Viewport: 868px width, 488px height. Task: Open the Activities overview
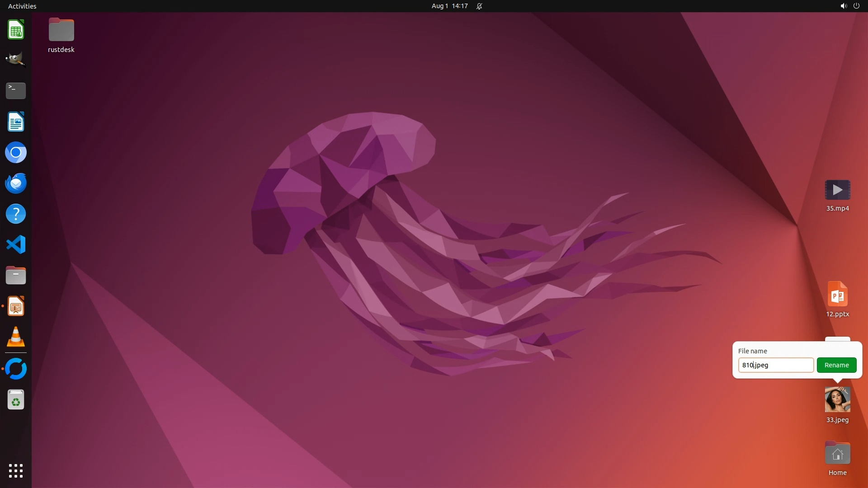click(22, 6)
